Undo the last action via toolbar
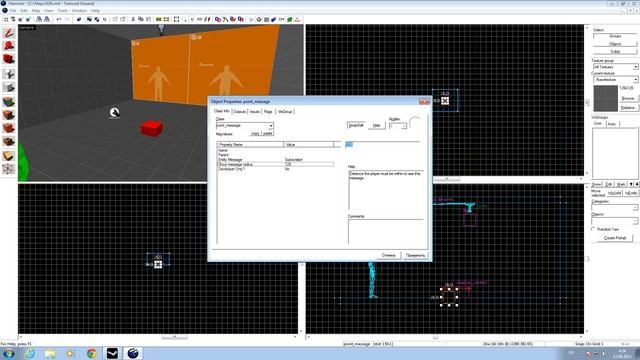Image resolution: width=640 pixels, height=360 pixels. point(59,19)
